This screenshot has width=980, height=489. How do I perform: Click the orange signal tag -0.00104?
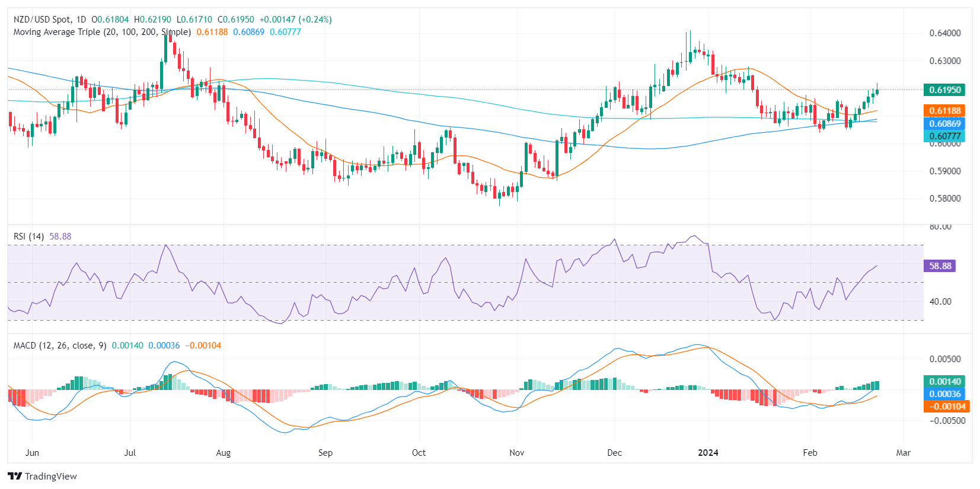[x=946, y=407]
